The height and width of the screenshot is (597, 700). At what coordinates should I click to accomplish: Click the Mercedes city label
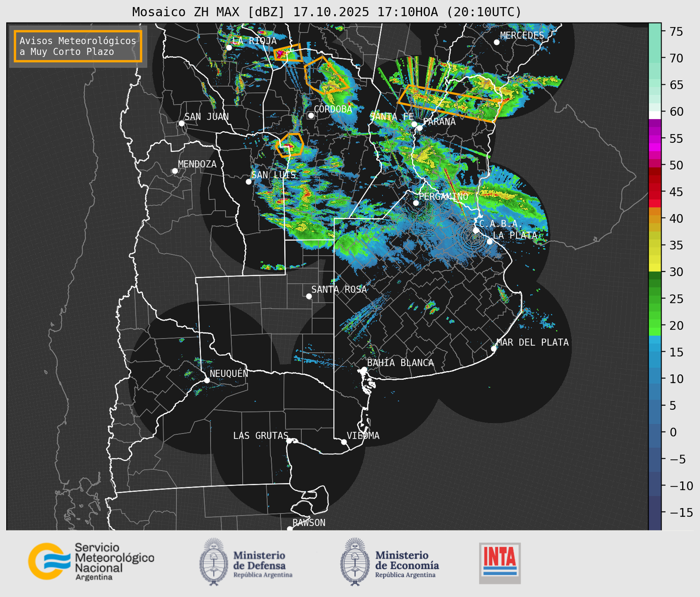(x=522, y=35)
